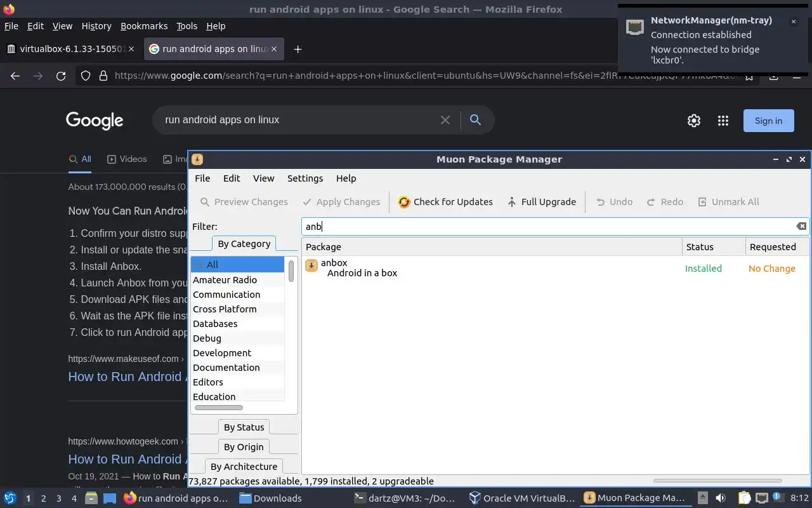Switch to Videos search tab
Viewport: 812px width, 508px height.
point(127,159)
